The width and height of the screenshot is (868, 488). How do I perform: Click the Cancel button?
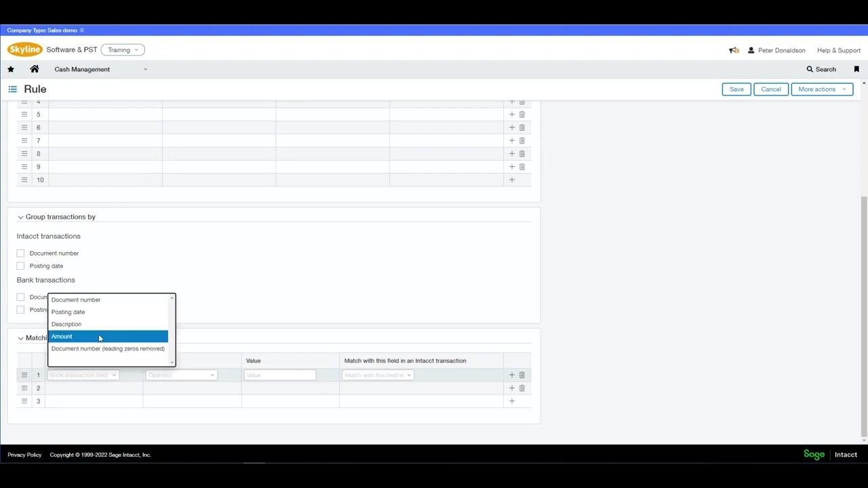771,89
